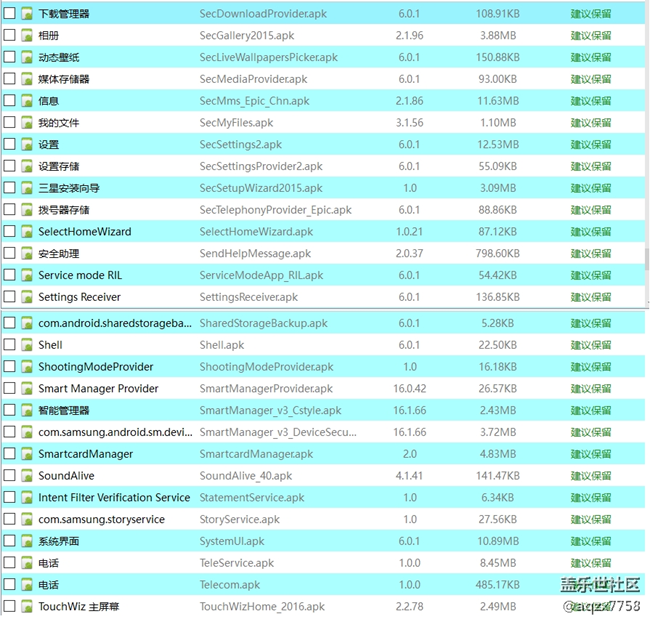Check the Settings Receiver box

pyautogui.click(x=10, y=297)
